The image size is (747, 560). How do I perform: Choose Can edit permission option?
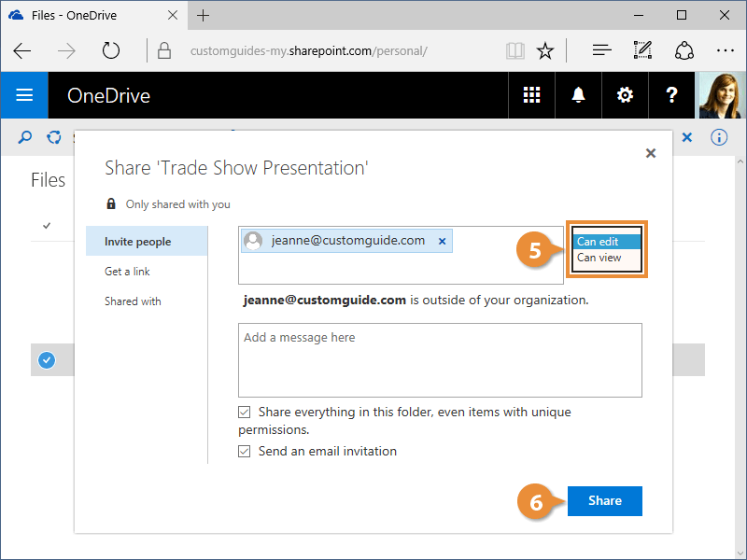[x=598, y=242]
